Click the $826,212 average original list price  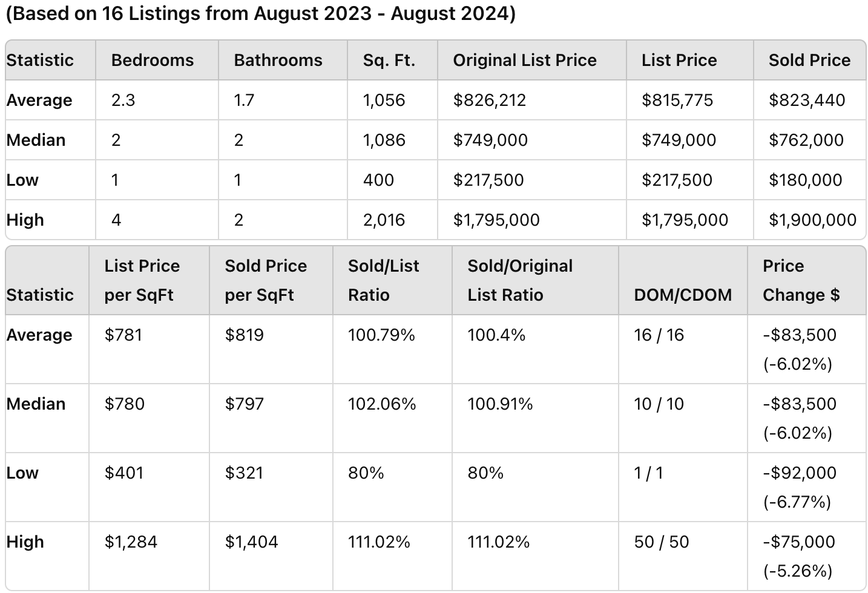(x=489, y=100)
